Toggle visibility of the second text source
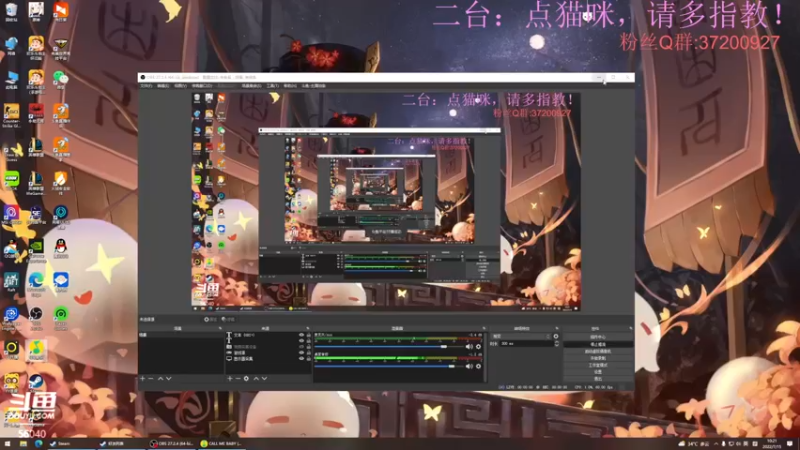 tap(301, 341)
